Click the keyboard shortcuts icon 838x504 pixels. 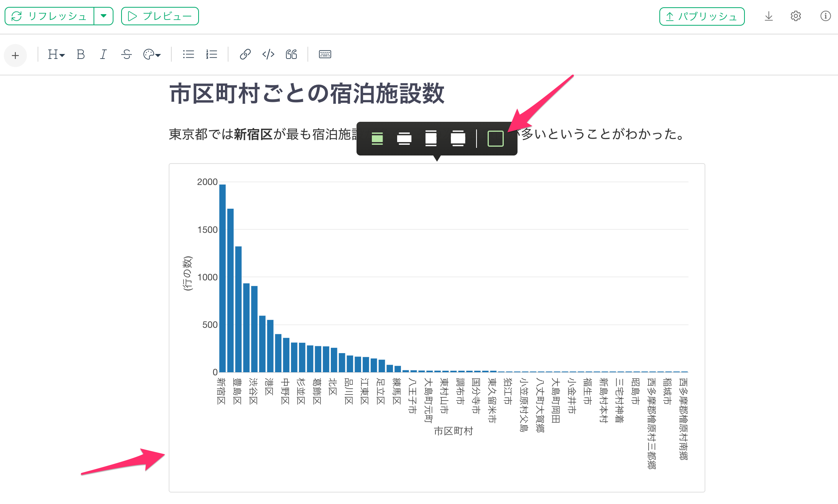[x=325, y=54]
